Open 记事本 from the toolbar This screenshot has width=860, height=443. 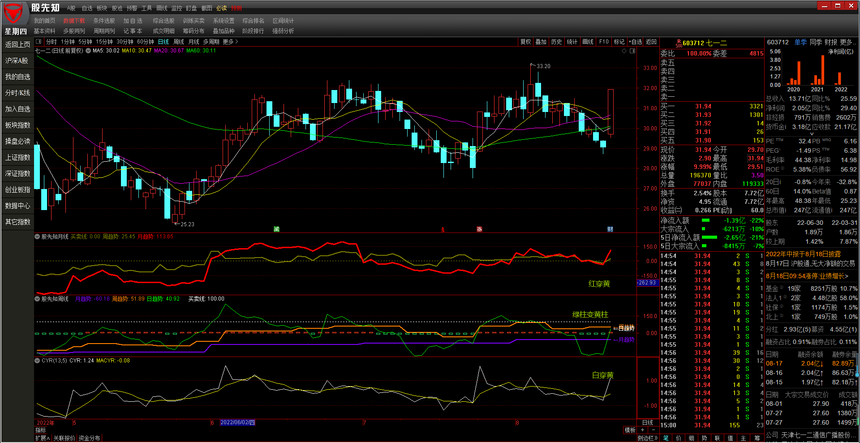133,31
